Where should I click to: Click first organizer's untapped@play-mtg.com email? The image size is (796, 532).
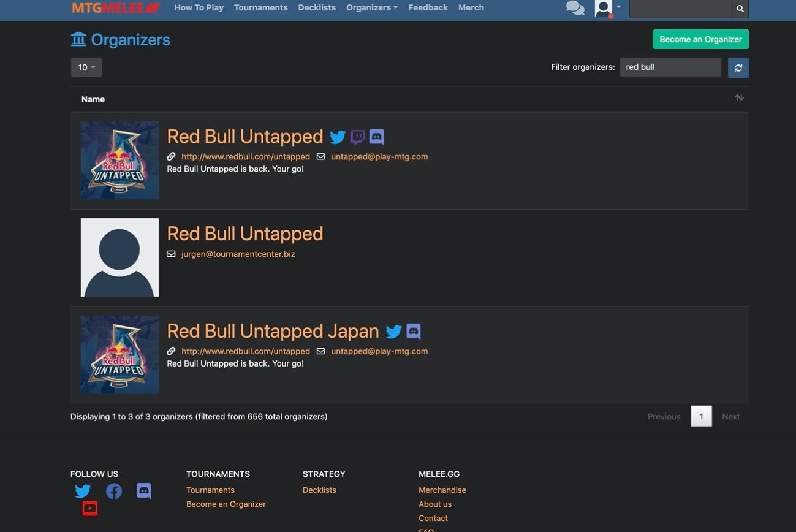pyautogui.click(x=379, y=157)
